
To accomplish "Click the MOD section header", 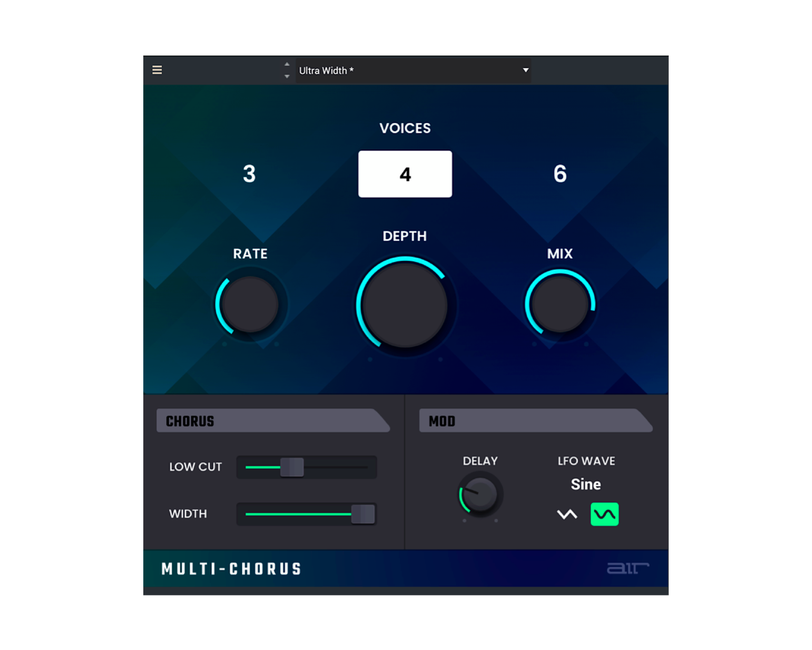I will tap(536, 421).
